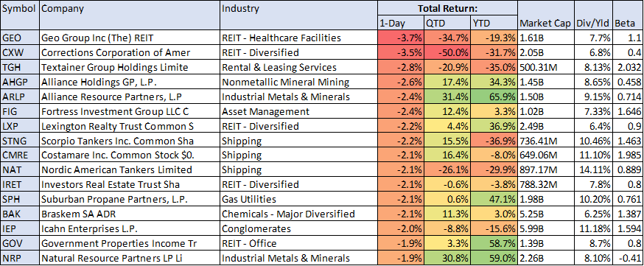Click the Beta column header
This screenshot has height=266, width=644.
[x=628, y=15]
